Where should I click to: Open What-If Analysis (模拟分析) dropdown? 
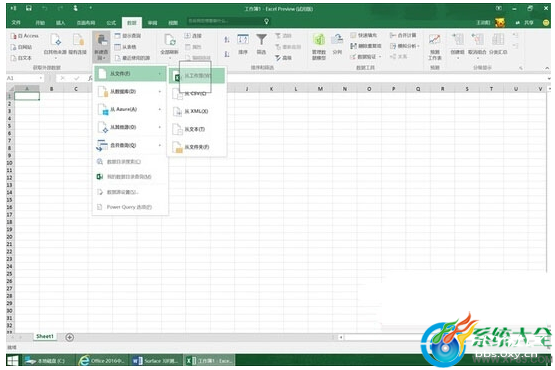pos(405,46)
